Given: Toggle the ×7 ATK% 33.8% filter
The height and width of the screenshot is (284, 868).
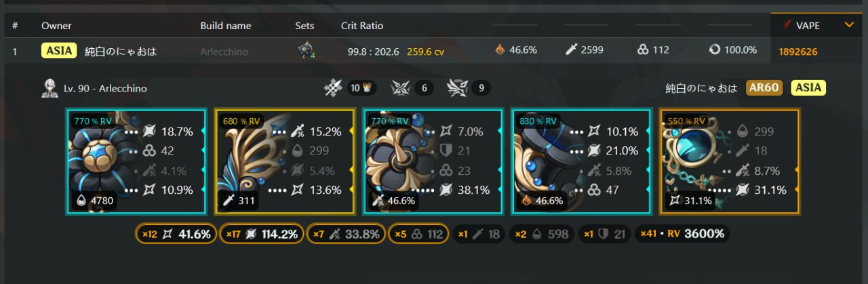Looking at the screenshot, I should coord(346,235).
